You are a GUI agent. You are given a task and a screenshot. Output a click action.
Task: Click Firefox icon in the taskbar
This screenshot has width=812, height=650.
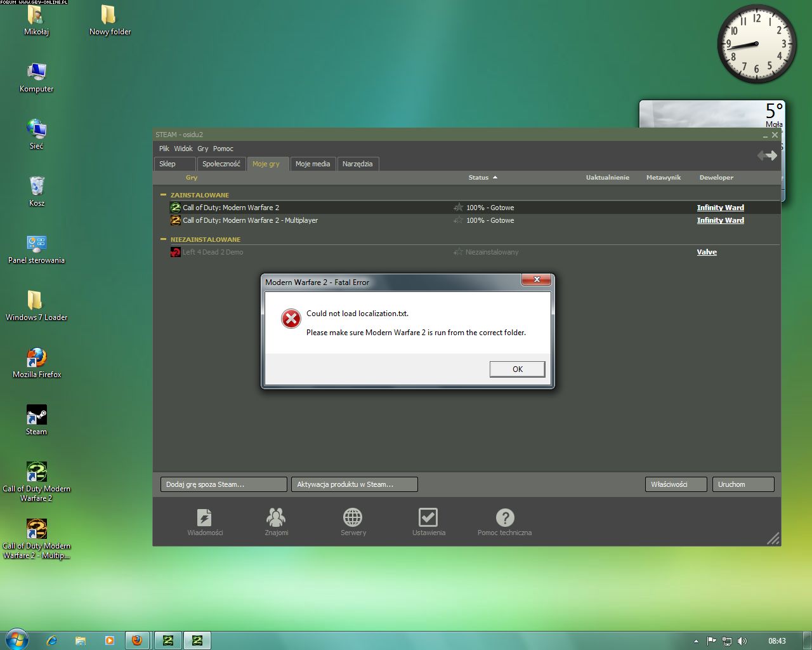point(136,640)
